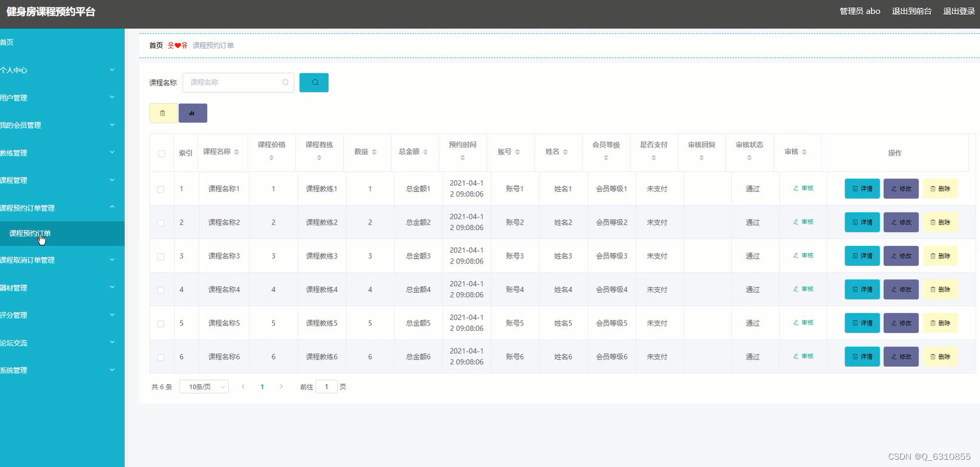Sort by 姓名 column arrows
Screen dimensions: 980x467
tap(566, 152)
